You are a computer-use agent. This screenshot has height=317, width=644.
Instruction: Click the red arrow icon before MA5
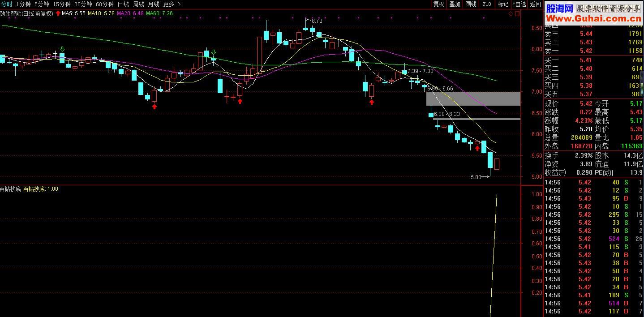pos(58,13)
